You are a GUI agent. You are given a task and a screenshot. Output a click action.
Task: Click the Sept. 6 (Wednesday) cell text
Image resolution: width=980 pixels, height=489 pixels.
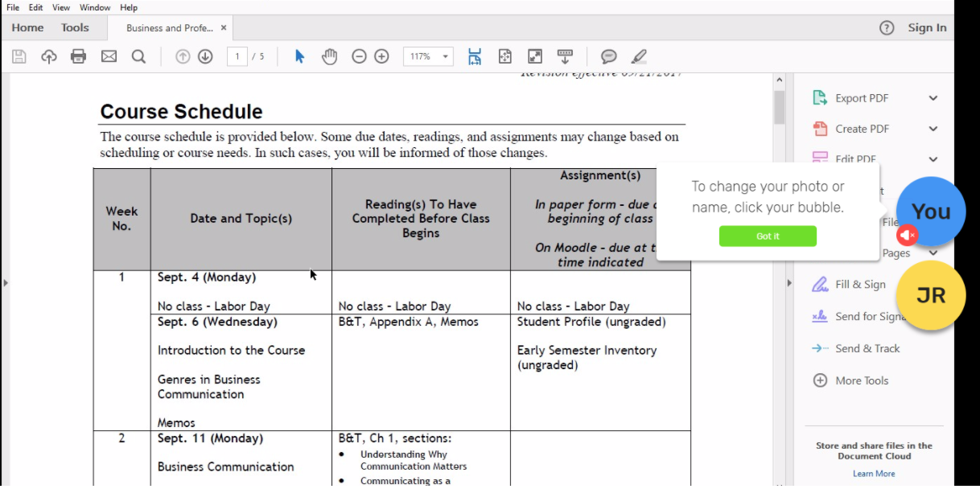pos(217,322)
